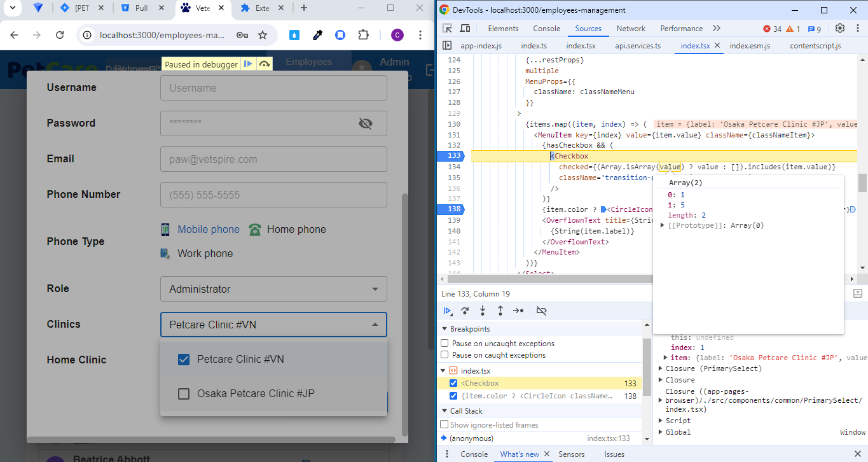Resume script execution in debugger toolbar
This screenshot has width=868, height=462.
448,311
